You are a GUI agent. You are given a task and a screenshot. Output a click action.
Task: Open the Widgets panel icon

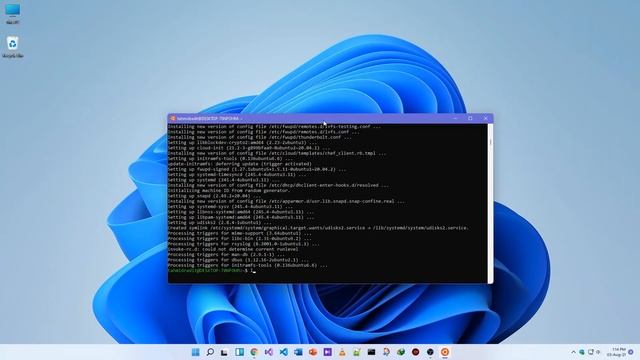click(239, 352)
